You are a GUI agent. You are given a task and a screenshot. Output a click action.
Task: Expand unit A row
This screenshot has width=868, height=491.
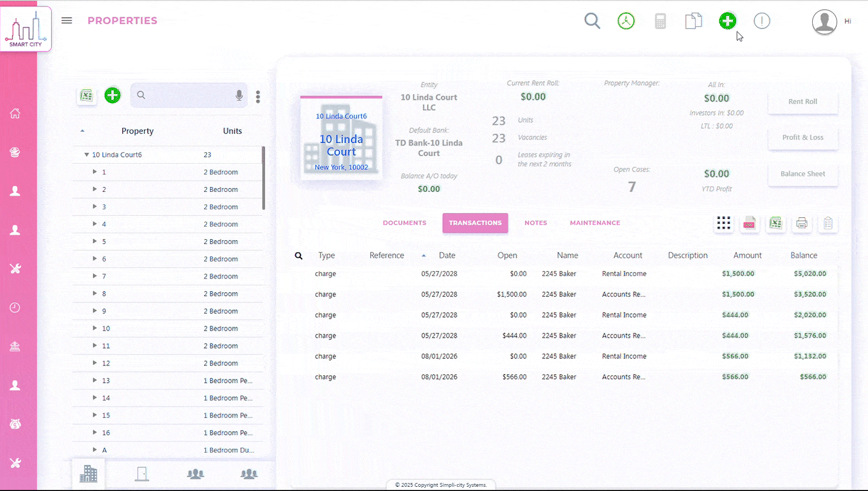point(95,450)
